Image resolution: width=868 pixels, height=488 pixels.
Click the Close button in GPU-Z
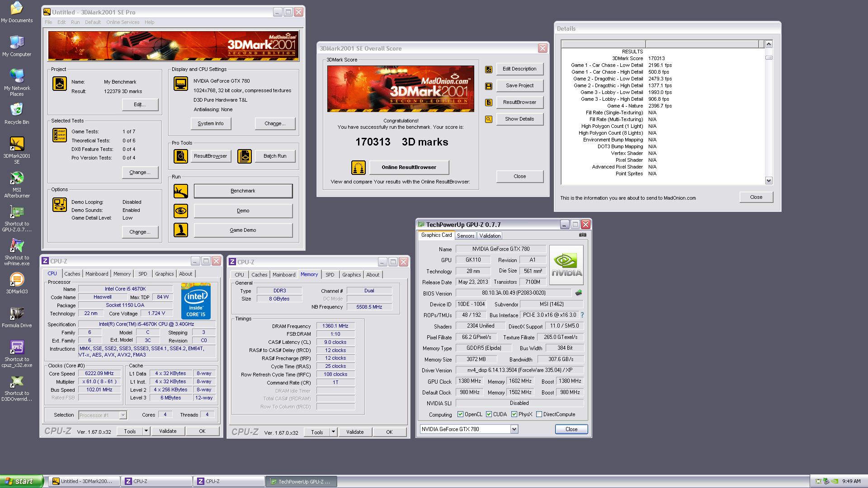click(x=571, y=429)
